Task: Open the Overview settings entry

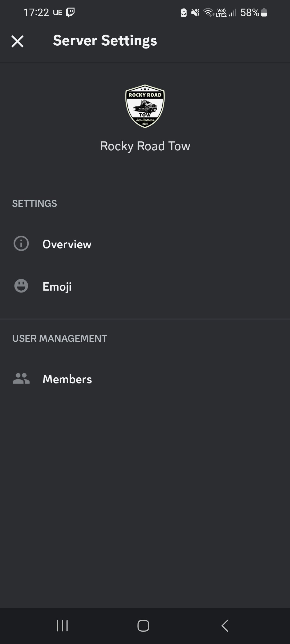Action: pyautogui.click(x=67, y=244)
